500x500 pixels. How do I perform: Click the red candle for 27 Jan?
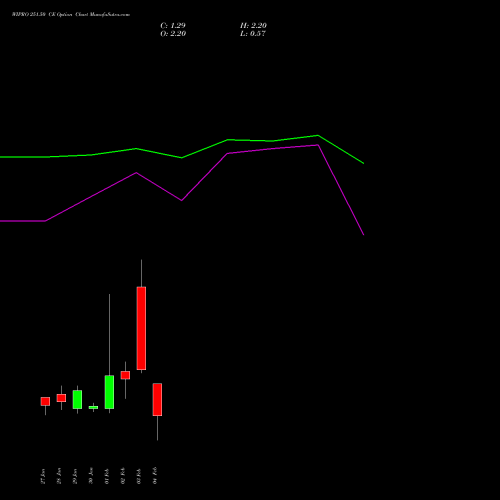[45, 401]
